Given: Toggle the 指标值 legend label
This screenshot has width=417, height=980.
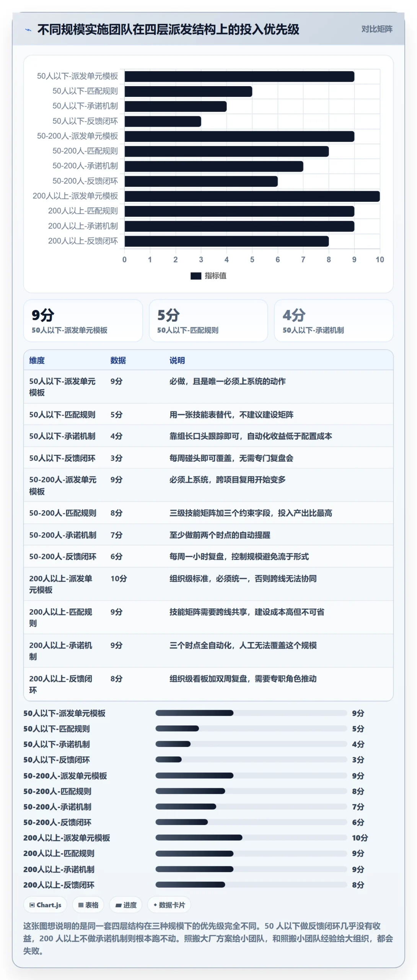Looking at the screenshot, I should coord(215,276).
